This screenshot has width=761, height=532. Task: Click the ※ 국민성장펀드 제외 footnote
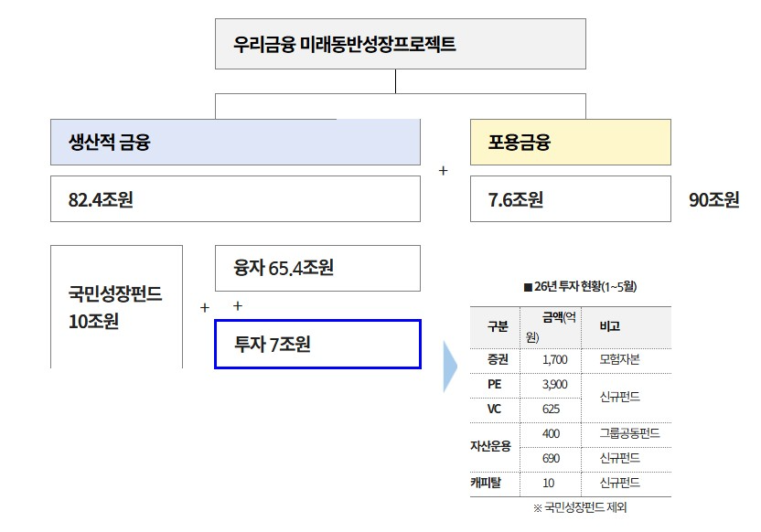click(580, 507)
